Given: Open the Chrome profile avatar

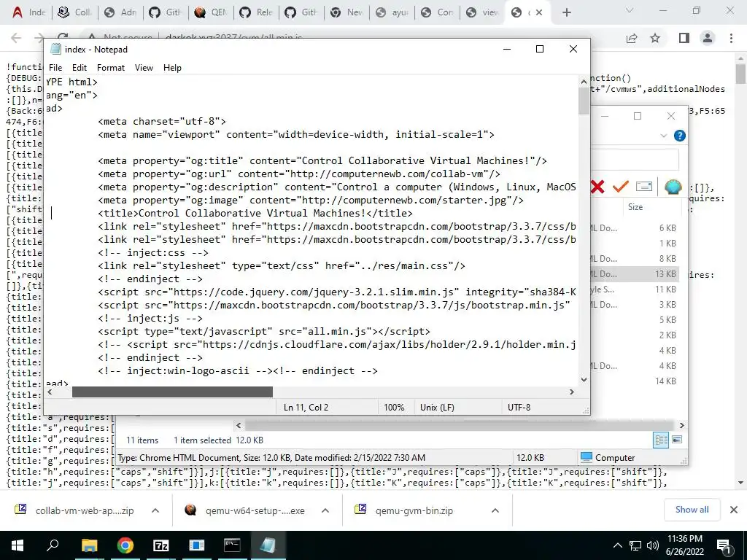Looking at the screenshot, I should click(708, 38).
